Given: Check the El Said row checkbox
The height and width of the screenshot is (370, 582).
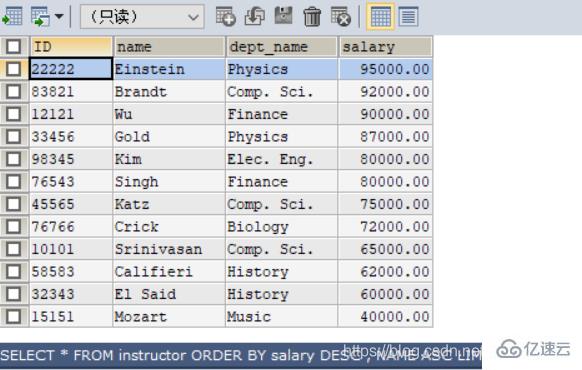Looking at the screenshot, I should [14, 294].
